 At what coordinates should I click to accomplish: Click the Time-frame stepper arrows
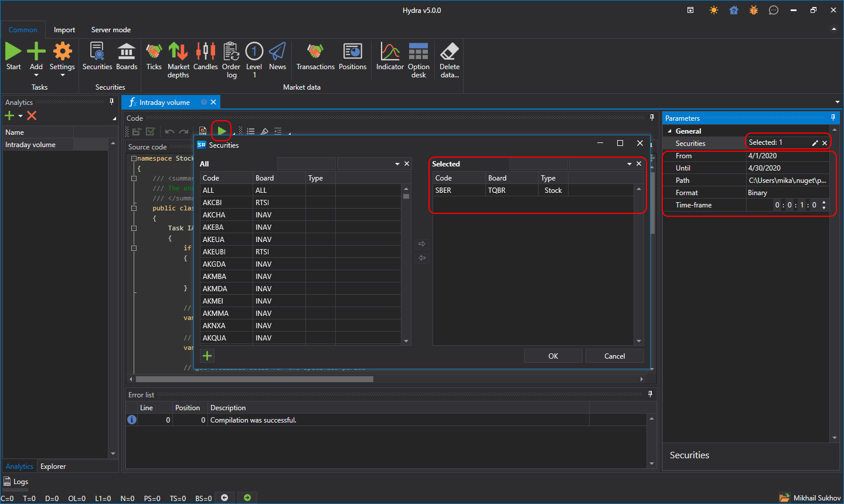824,205
